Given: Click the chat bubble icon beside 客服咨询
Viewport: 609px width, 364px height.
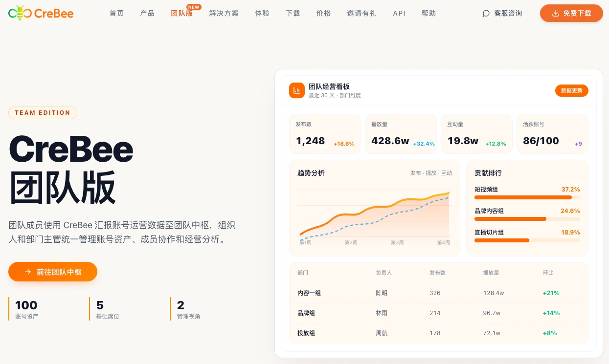Looking at the screenshot, I should [486, 14].
